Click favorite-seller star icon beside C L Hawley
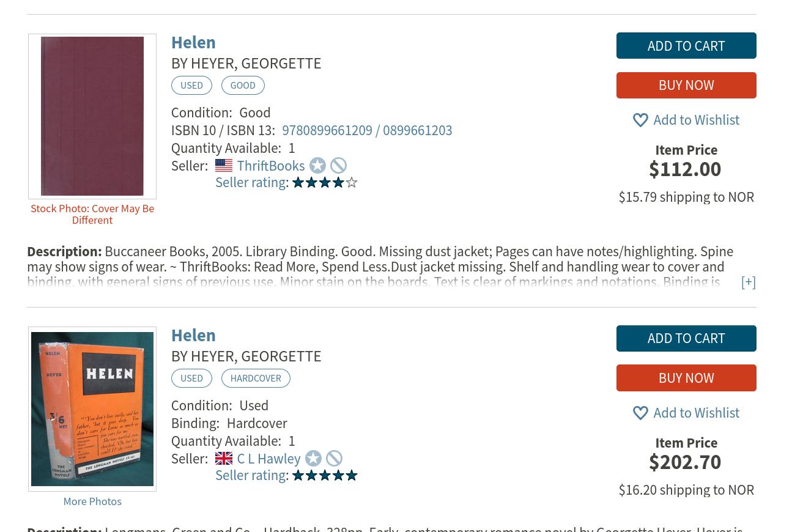The width and height of the screenshot is (803, 532). (x=313, y=458)
